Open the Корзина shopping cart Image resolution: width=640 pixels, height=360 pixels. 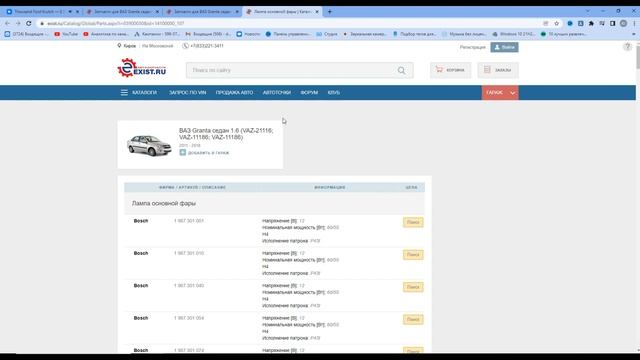(x=450, y=70)
